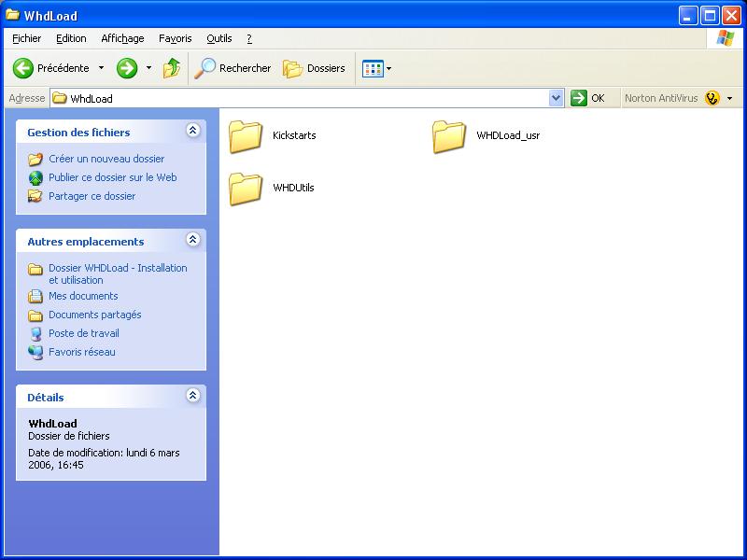Maximize the WhdLoad window
Viewport: 747px width, 560px height.
710,16
